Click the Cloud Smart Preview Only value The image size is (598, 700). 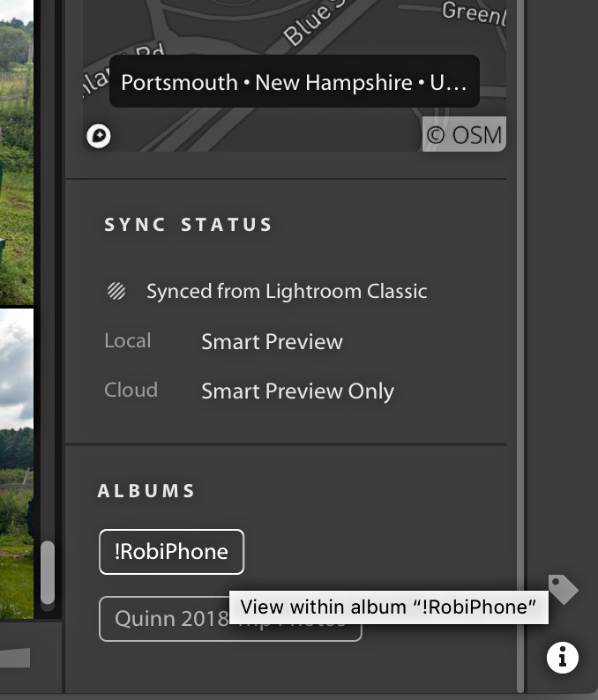click(297, 391)
